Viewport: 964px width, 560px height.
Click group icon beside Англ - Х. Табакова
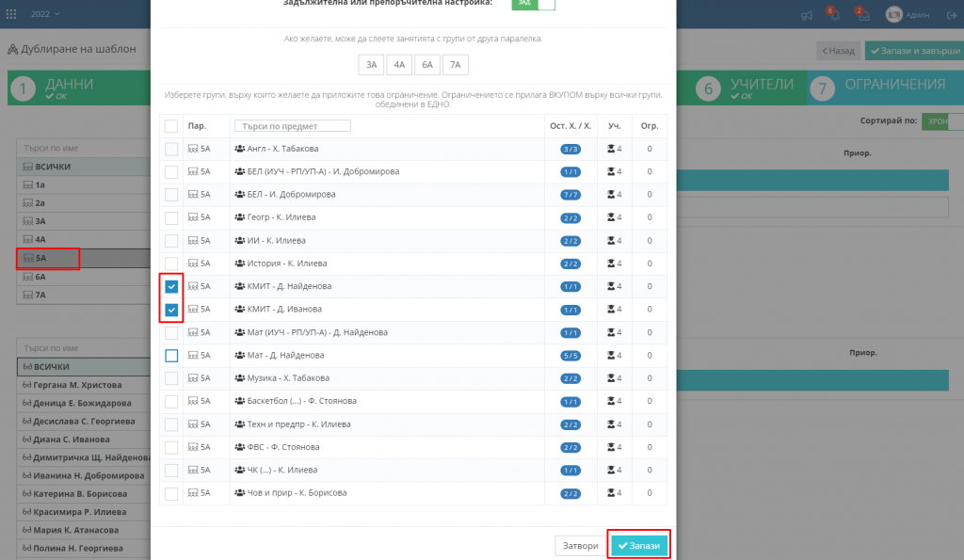(239, 149)
